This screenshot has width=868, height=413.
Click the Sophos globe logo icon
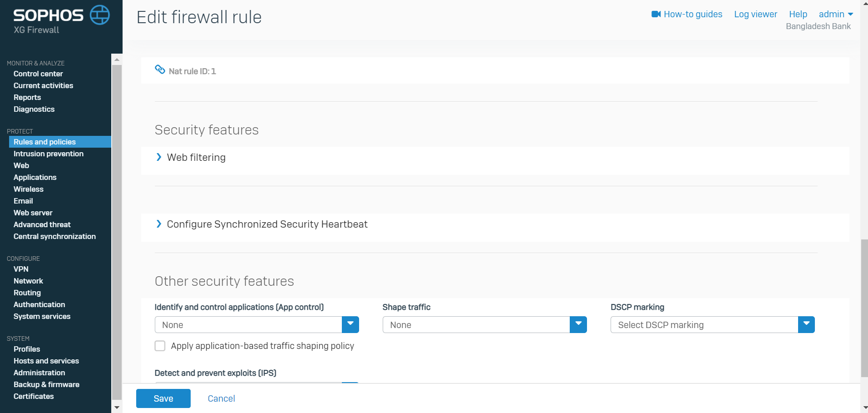point(99,15)
